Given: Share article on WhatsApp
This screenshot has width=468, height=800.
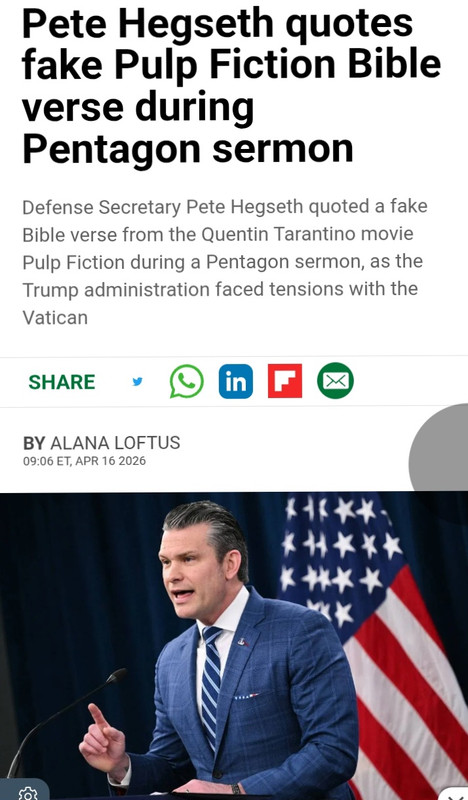Looking at the screenshot, I should click(x=186, y=381).
